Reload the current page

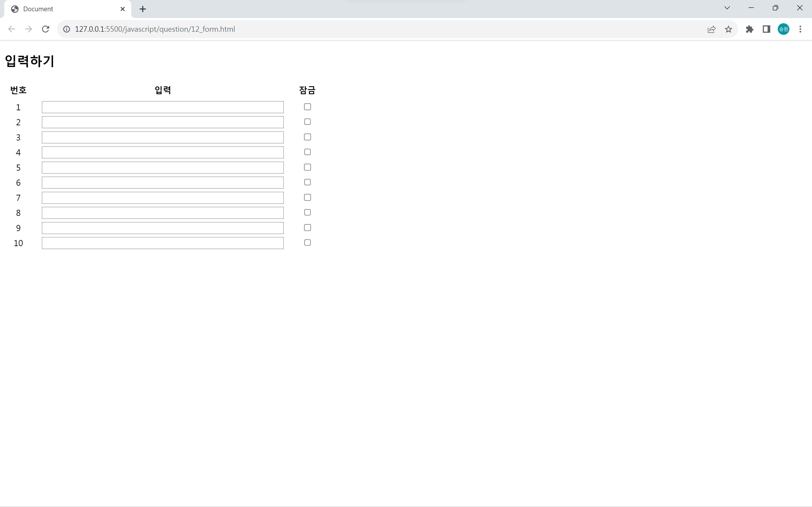[x=46, y=29]
